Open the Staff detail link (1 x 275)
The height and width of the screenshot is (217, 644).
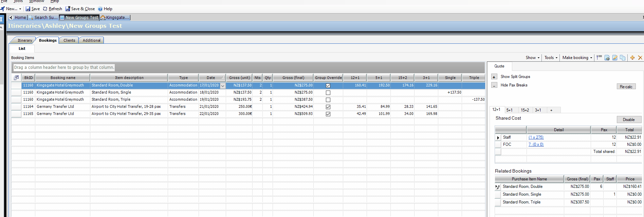tap(536, 137)
